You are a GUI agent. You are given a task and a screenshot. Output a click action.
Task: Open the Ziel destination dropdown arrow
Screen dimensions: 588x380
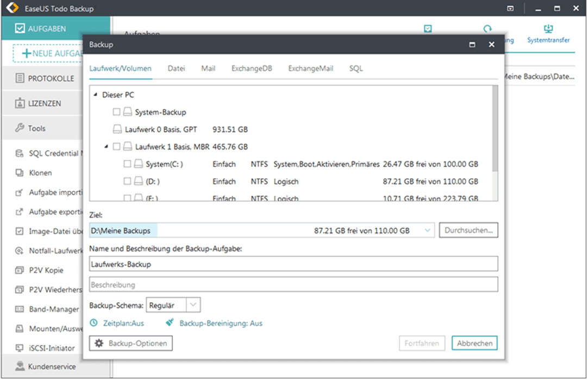point(427,231)
